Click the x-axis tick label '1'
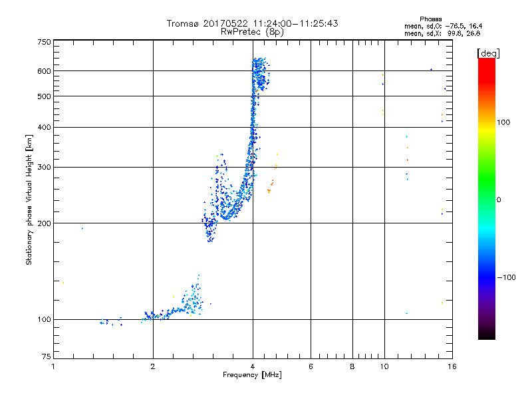The width and height of the screenshot is (532, 399). pos(53,366)
